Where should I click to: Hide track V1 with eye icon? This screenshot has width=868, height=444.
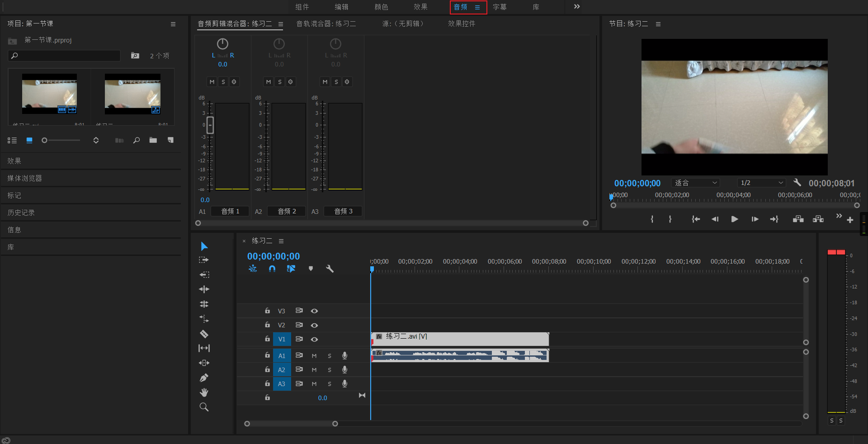coord(314,339)
